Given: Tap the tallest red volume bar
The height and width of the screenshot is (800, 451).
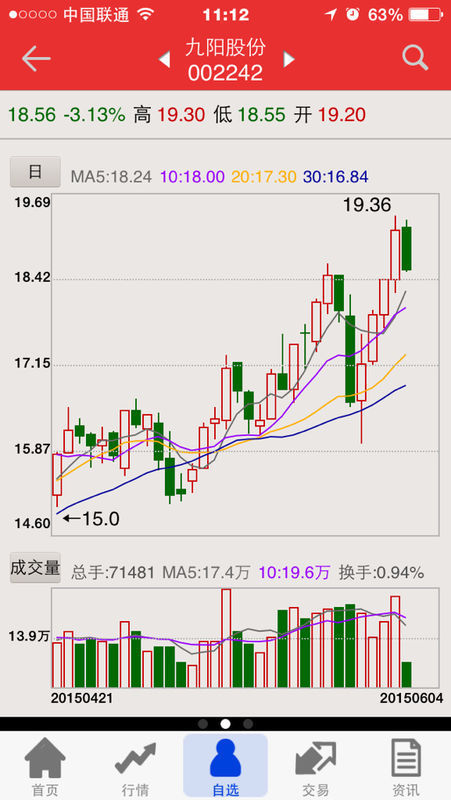Looking at the screenshot, I should point(226,638).
